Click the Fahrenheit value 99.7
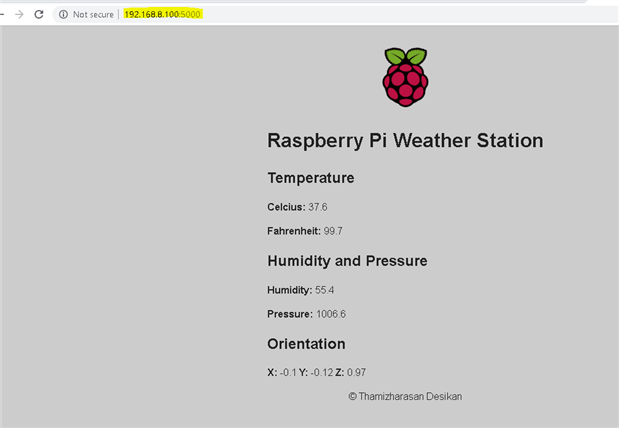Viewport: 619px width, 428px height. [x=333, y=231]
